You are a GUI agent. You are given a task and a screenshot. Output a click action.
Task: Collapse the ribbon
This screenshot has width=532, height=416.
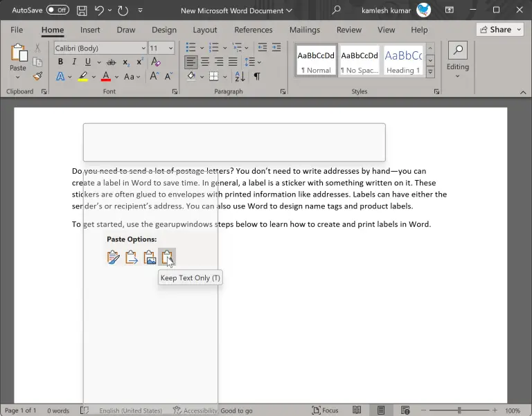523,92
